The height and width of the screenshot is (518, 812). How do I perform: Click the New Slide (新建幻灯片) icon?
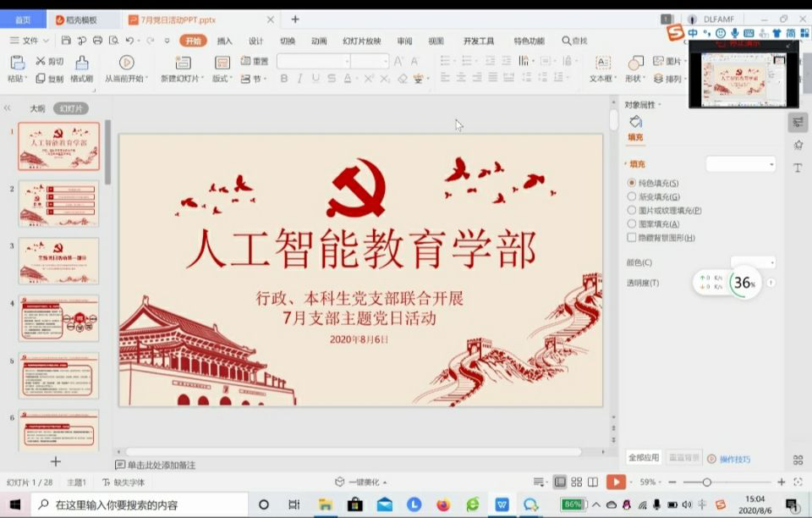(x=183, y=63)
